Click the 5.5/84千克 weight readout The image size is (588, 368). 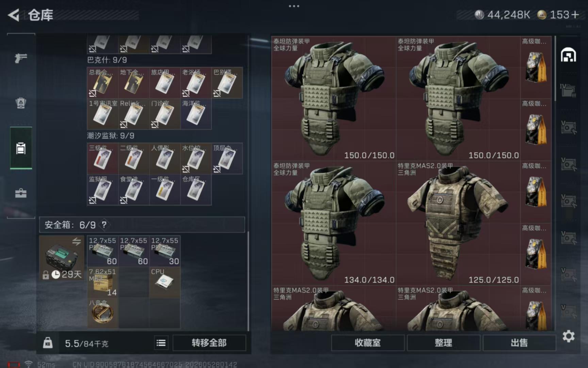tap(86, 343)
